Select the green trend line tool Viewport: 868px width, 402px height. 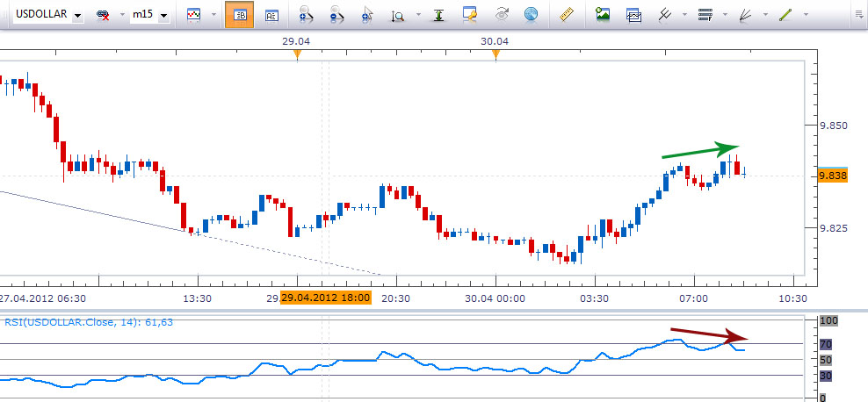point(785,14)
